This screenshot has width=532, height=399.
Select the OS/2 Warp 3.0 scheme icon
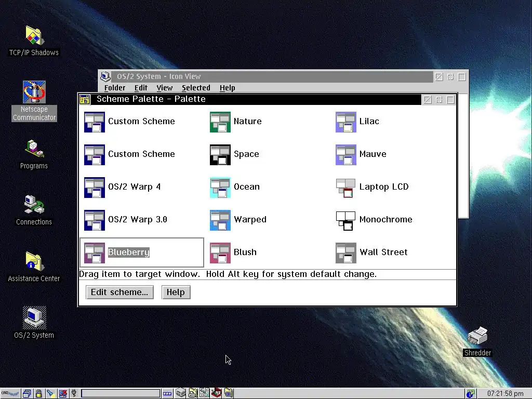coord(95,220)
